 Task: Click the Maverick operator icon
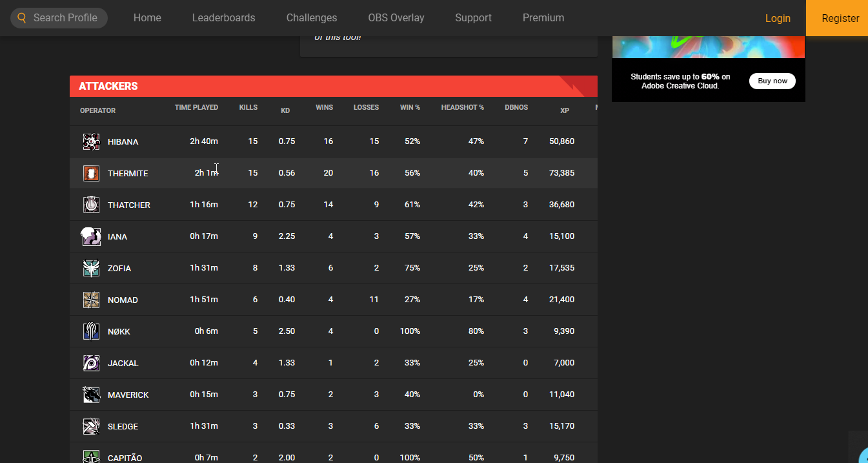click(91, 395)
